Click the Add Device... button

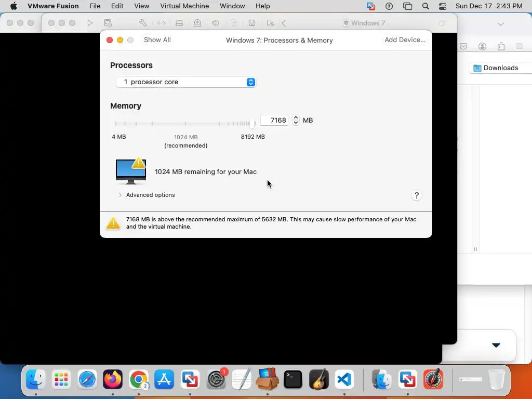click(405, 39)
